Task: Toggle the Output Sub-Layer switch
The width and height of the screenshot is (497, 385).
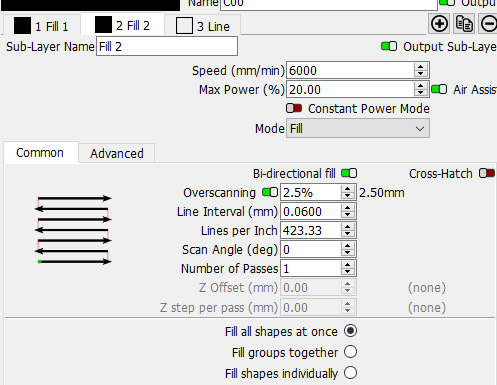Action: 389,46
